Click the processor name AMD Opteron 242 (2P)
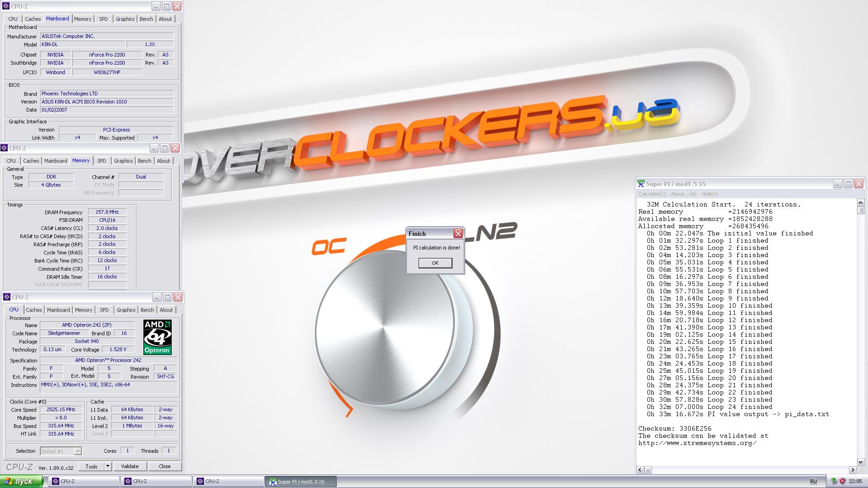 (87, 325)
